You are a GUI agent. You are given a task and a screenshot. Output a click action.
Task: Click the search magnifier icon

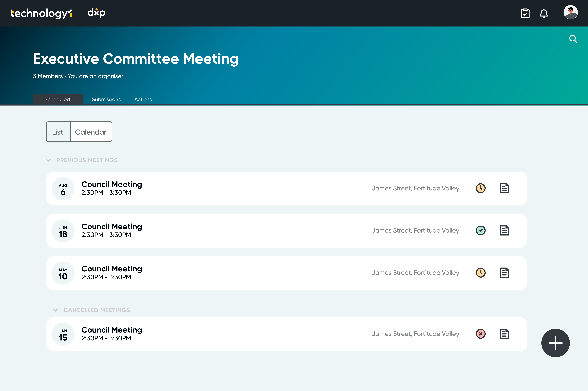573,39
